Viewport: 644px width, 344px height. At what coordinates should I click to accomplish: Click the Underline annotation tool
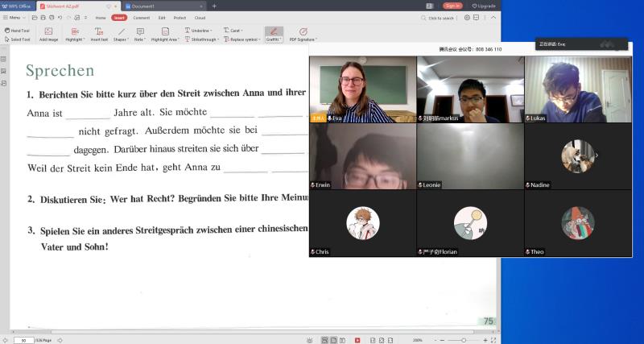[x=200, y=30]
